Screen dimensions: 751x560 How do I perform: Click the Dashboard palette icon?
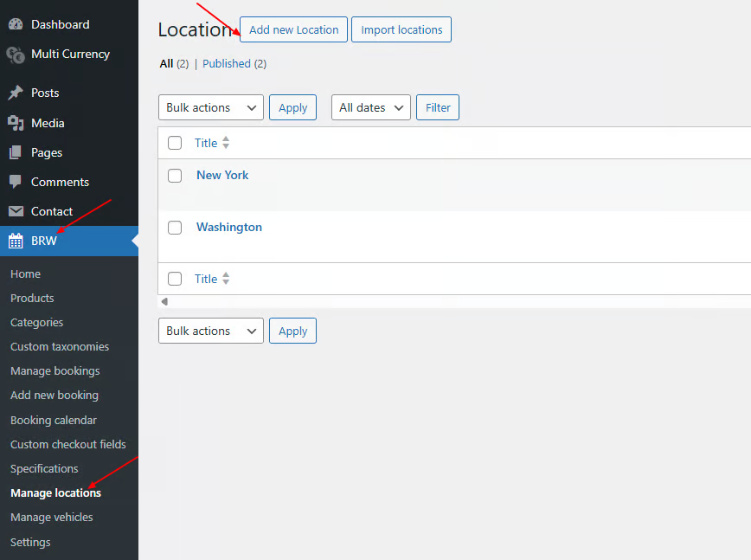tap(16, 24)
